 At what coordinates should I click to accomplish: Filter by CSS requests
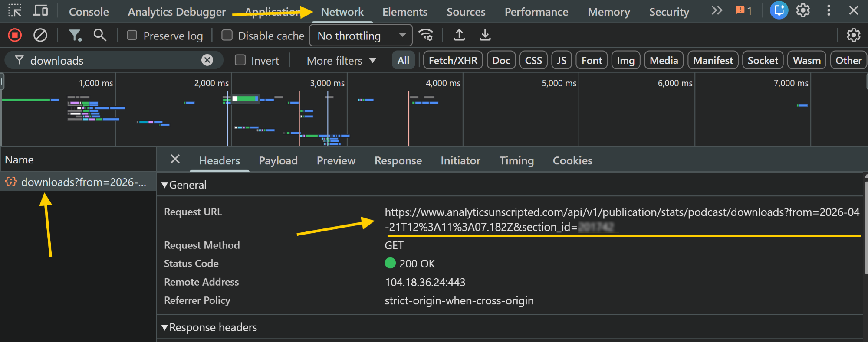tap(533, 60)
